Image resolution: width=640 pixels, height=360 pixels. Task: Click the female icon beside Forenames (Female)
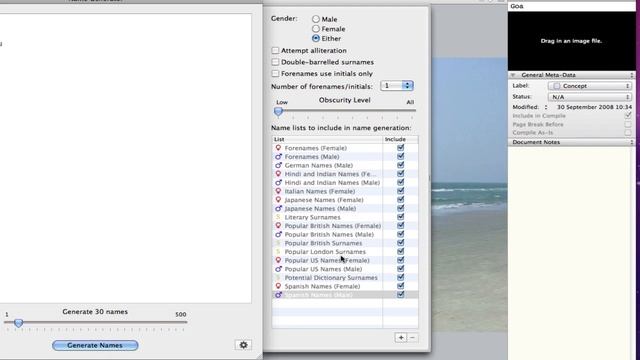pos(278,148)
